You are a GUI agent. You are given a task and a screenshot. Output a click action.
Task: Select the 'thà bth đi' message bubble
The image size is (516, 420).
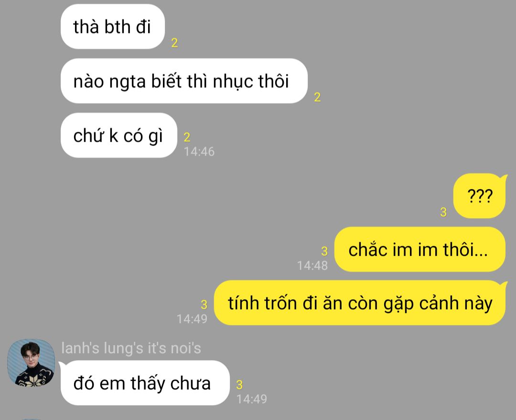[113, 27]
